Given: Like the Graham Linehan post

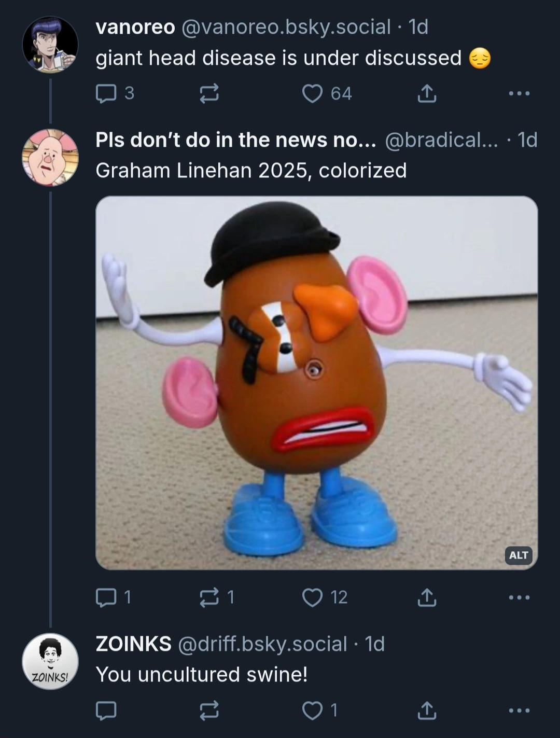Looking at the screenshot, I should coord(313,597).
